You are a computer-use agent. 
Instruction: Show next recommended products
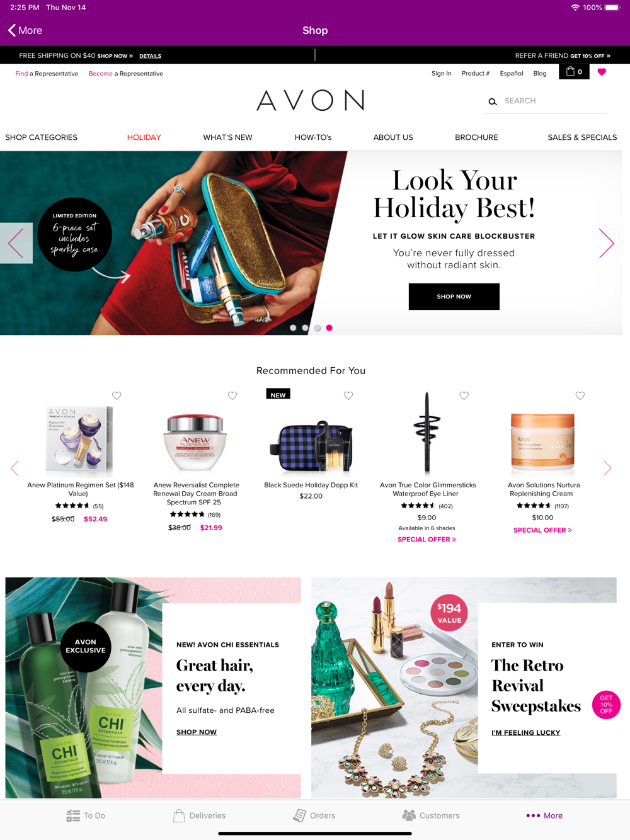[607, 468]
